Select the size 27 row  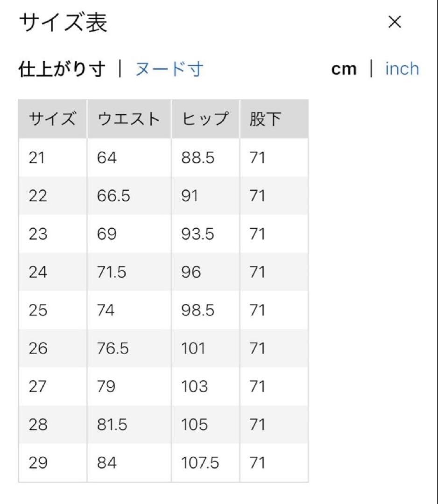point(38,386)
